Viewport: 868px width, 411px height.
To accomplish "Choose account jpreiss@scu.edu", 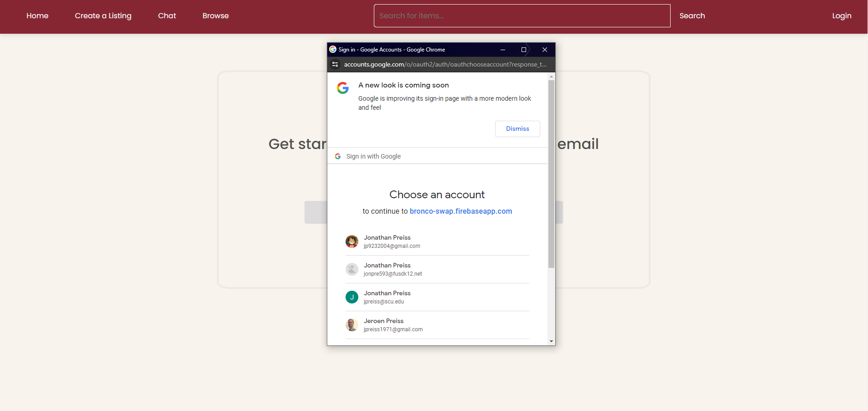I will point(437,297).
